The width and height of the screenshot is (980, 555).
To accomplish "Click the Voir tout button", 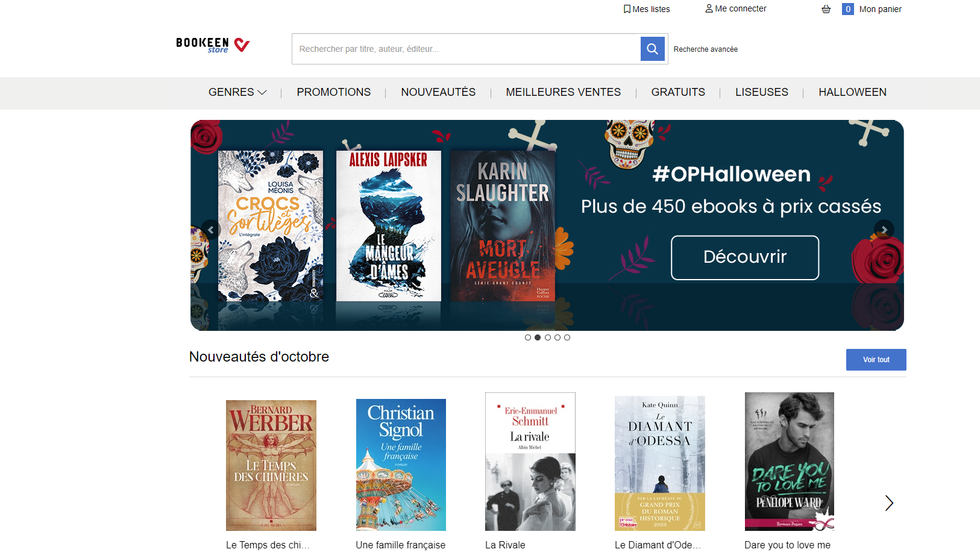I will click(x=876, y=360).
